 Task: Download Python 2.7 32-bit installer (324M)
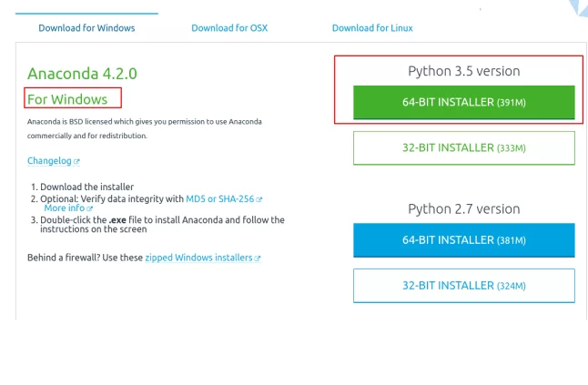[x=464, y=286]
